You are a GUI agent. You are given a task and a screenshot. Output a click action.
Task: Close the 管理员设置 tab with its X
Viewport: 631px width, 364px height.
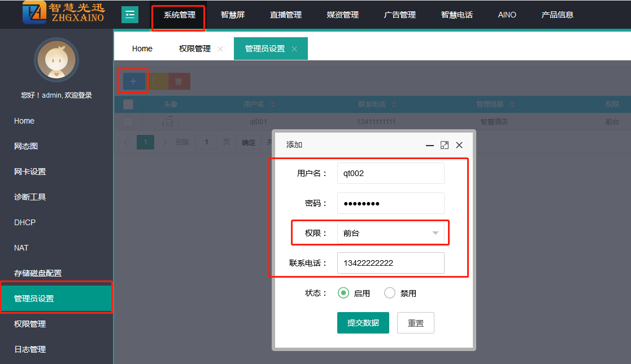click(x=294, y=49)
